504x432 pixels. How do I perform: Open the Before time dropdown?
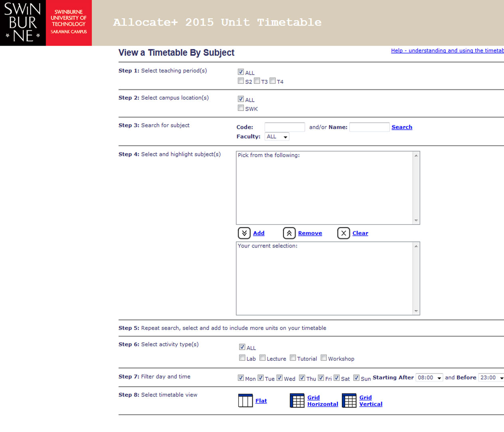tap(491, 378)
